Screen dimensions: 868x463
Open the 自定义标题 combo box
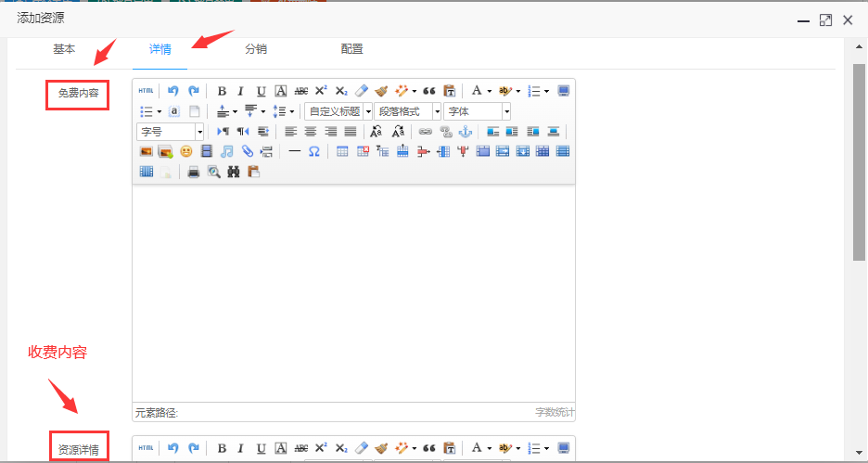(338, 111)
